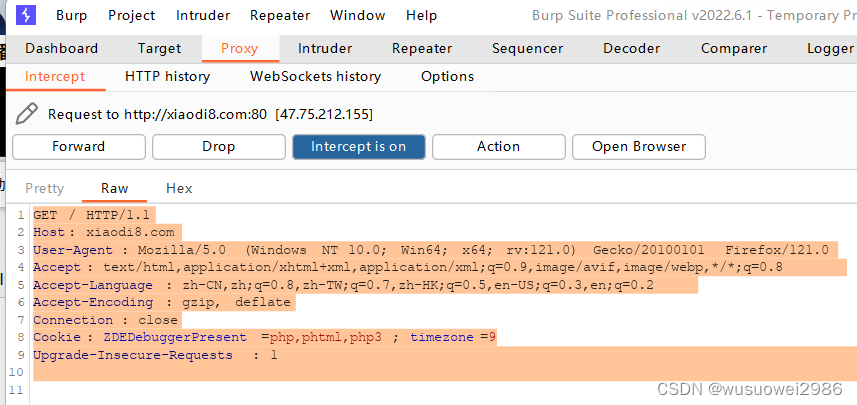Switch the request view to Pretty

click(45, 189)
